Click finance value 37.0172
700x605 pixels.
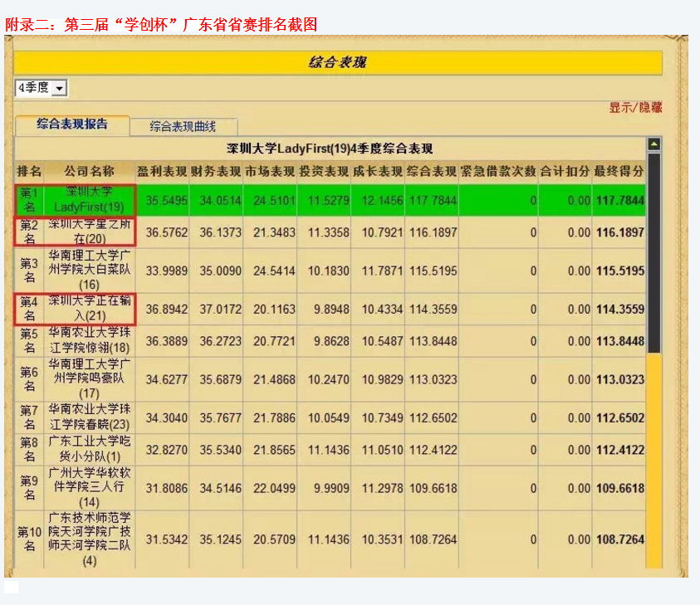pos(221,310)
